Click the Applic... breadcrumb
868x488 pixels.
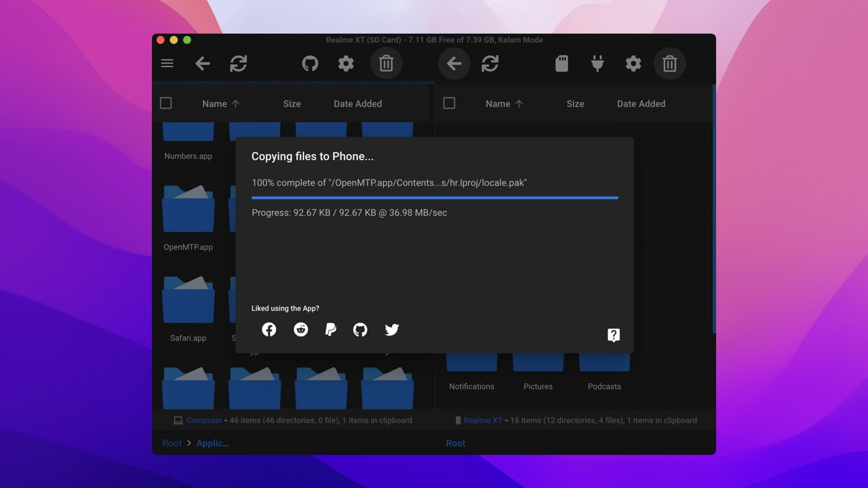[x=213, y=443]
